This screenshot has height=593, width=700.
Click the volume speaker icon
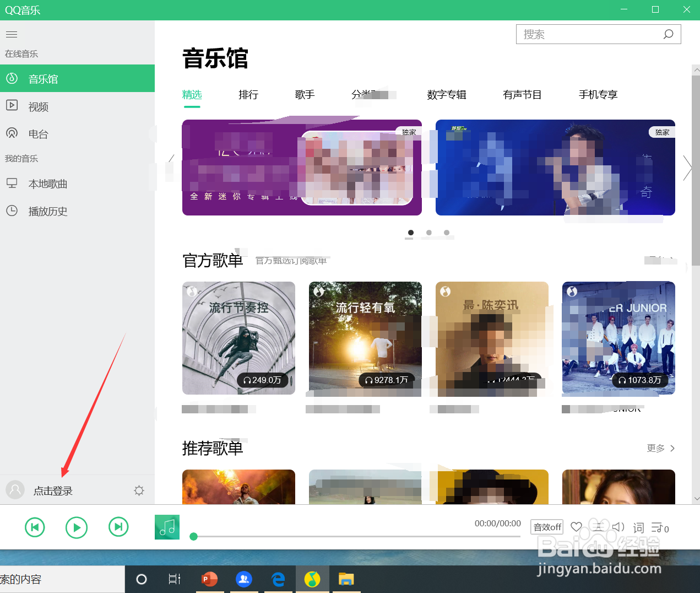618,527
